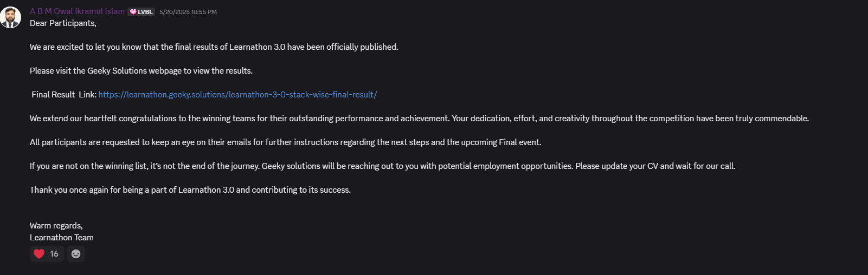Click the 'Warm regards,' closing line
Screen dimensions: 868x275
tap(56, 226)
